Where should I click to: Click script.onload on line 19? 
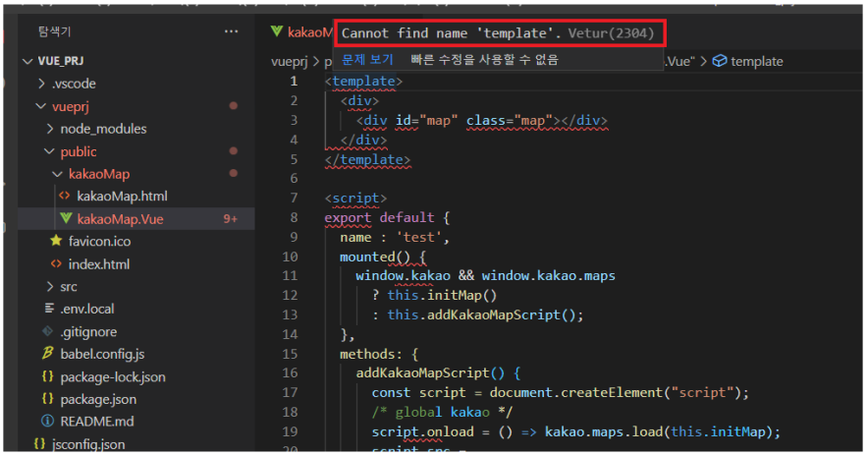422,432
